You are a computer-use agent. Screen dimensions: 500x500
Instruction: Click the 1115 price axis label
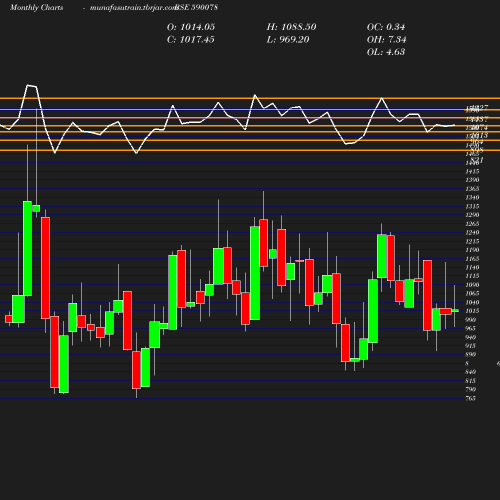coord(472,276)
